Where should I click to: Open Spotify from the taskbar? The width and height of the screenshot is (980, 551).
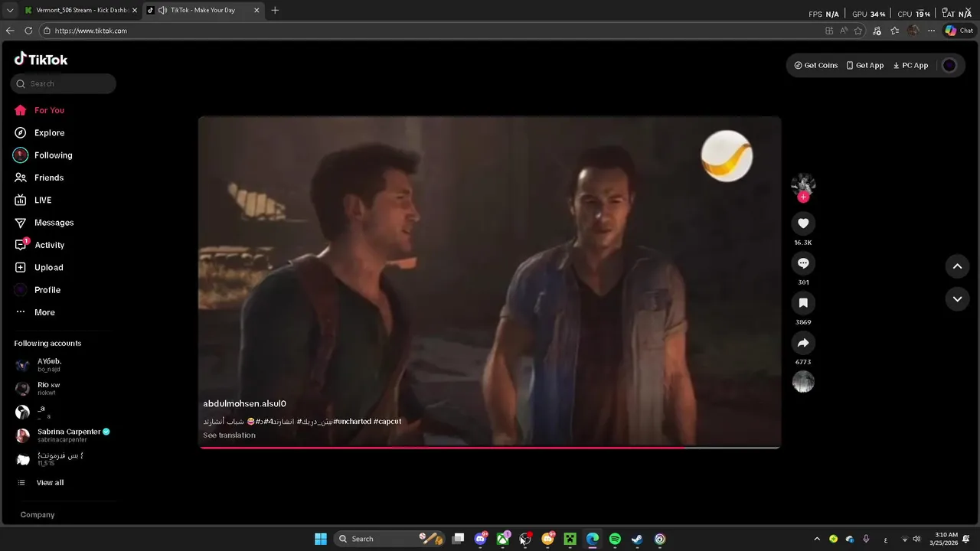pos(615,539)
